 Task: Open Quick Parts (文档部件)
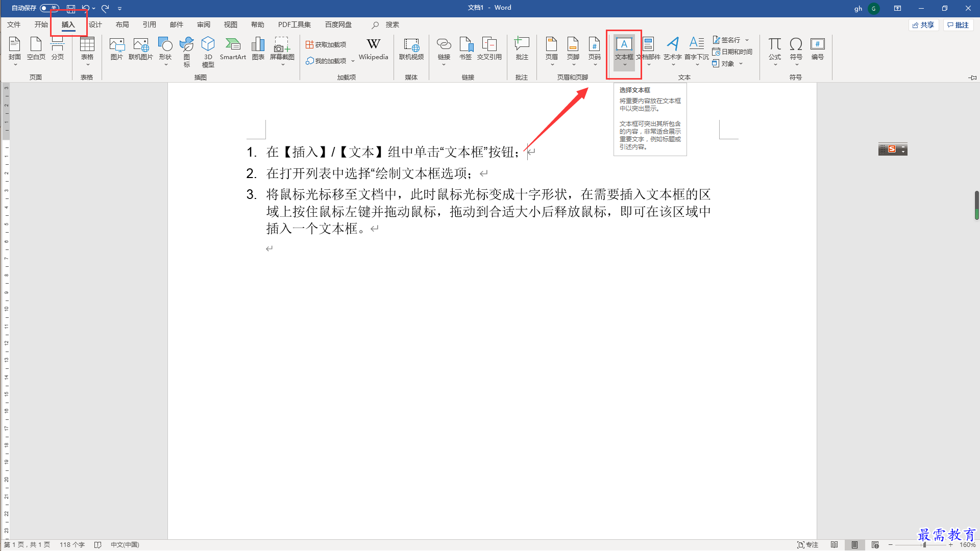click(649, 51)
